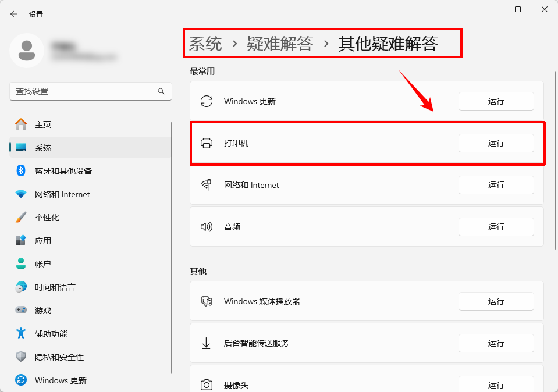The image size is (558, 392).
Task: Select 帐户 in the sidebar
Action: coord(90,263)
